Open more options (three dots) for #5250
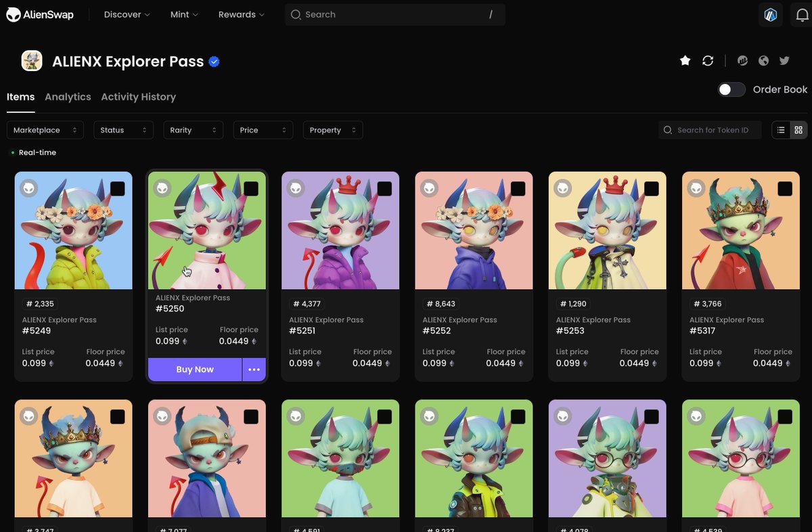Viewport: 812px width, 532px height. 254,370
